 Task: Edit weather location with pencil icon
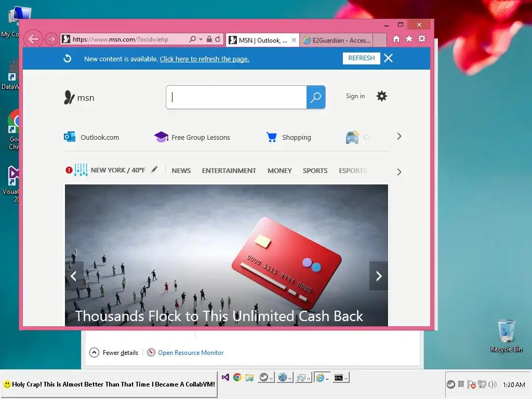coord(154,169)
